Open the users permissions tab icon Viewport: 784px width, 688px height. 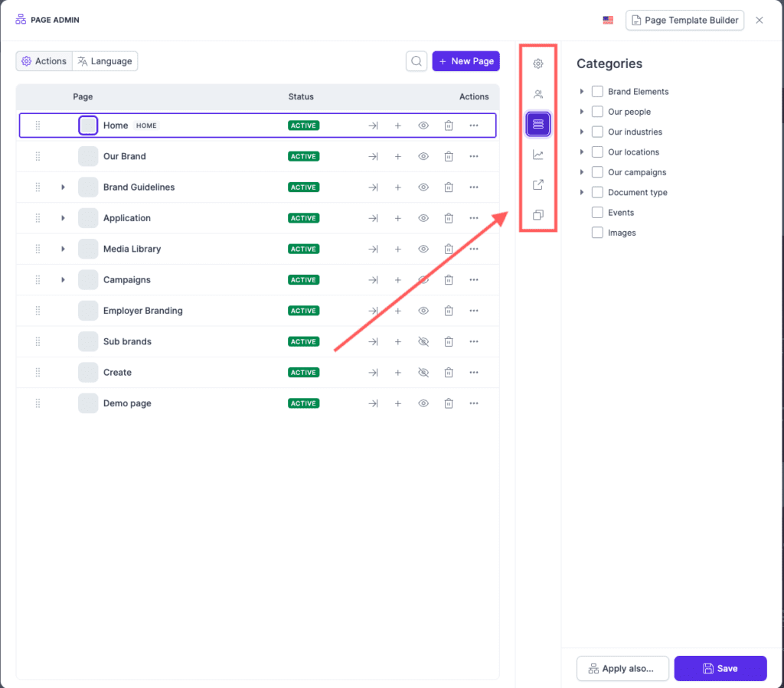point(538,94)
